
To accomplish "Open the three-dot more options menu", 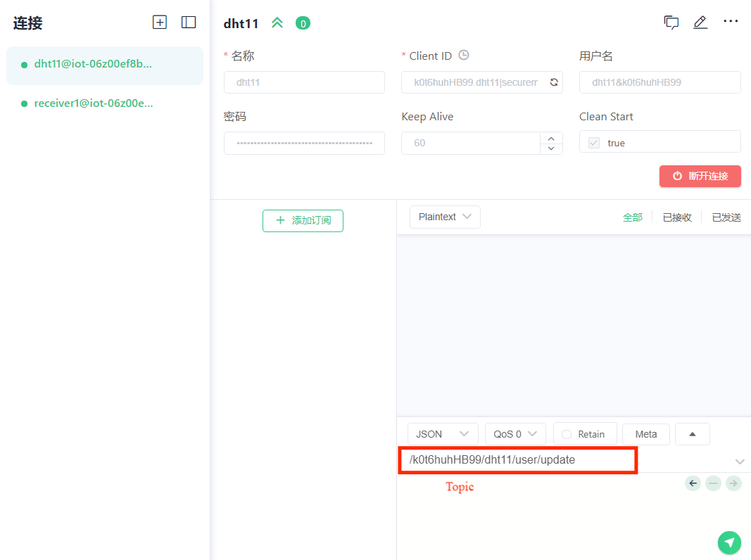I will point(731,21).
